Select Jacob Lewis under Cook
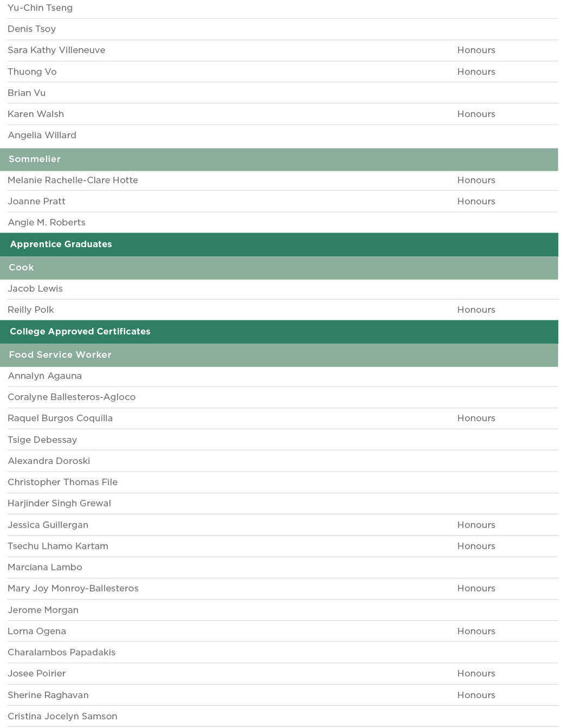The width and height of the screenshot is (562, 728). tap(35, 289)
